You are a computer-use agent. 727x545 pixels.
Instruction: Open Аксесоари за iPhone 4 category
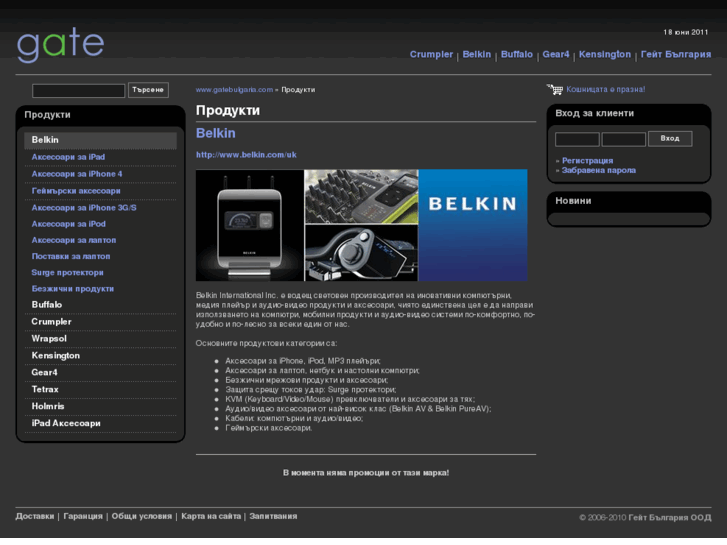pyautogui.click(x=77, y=174)
